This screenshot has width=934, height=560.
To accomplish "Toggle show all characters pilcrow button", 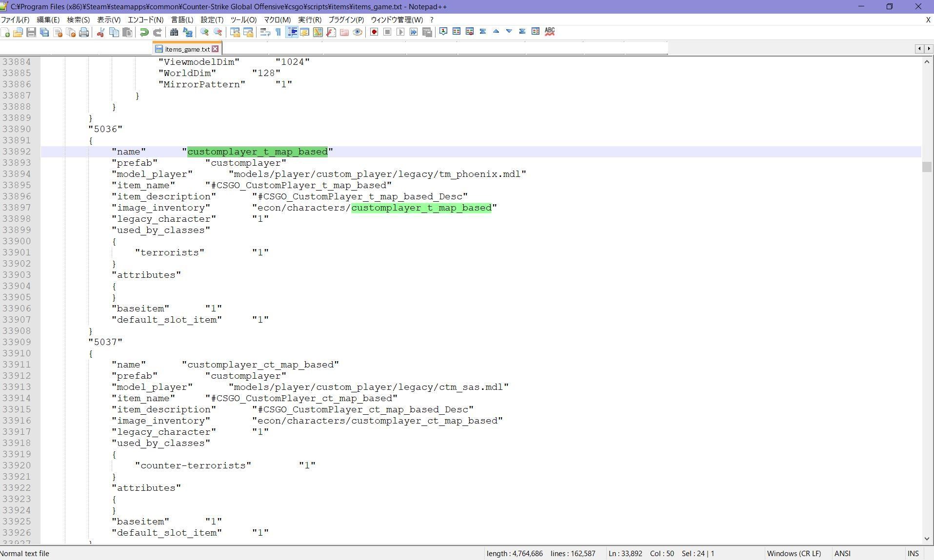I will coord(278,32).
